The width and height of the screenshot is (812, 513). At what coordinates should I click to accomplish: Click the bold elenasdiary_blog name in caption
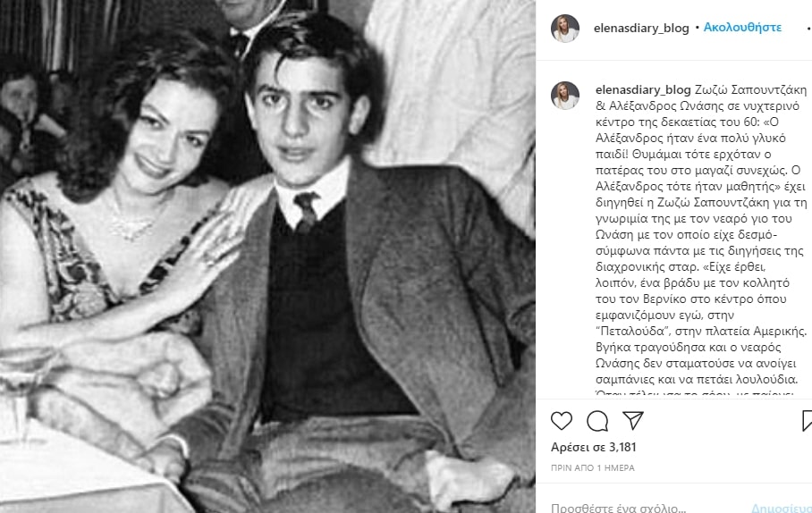tap(643, 90)
